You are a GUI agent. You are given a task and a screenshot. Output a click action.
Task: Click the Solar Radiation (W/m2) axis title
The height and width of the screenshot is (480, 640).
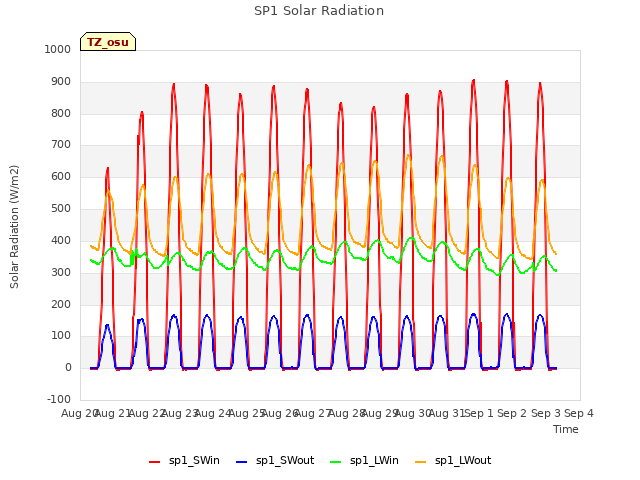point(14,227)
